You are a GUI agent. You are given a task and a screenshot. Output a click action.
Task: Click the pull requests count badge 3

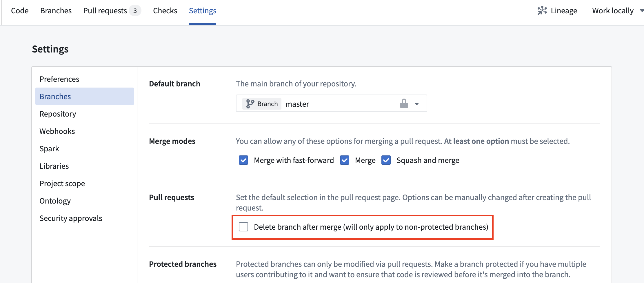pos(135,11)
